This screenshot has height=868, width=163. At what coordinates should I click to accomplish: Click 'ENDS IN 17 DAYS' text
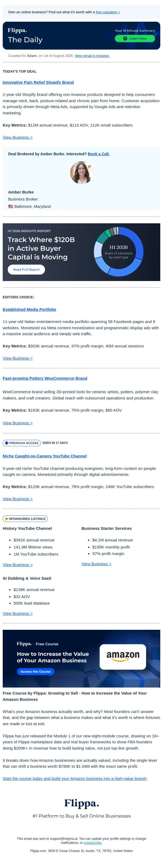pyautogui.click(x=55, y=443)
